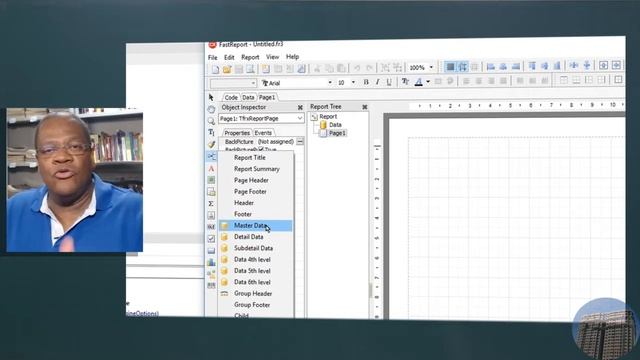Open the font settings icon
Screen dimensions: 640x360
click(405, 82)
